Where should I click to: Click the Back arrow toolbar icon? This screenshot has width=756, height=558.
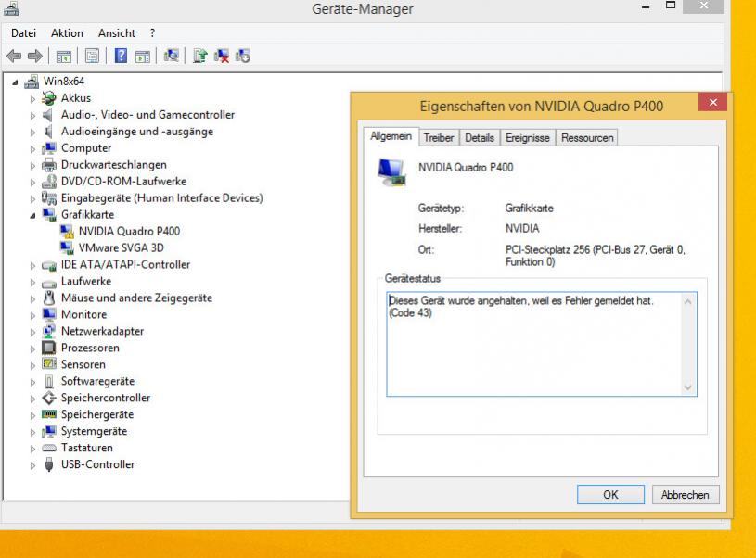(14, 56)
